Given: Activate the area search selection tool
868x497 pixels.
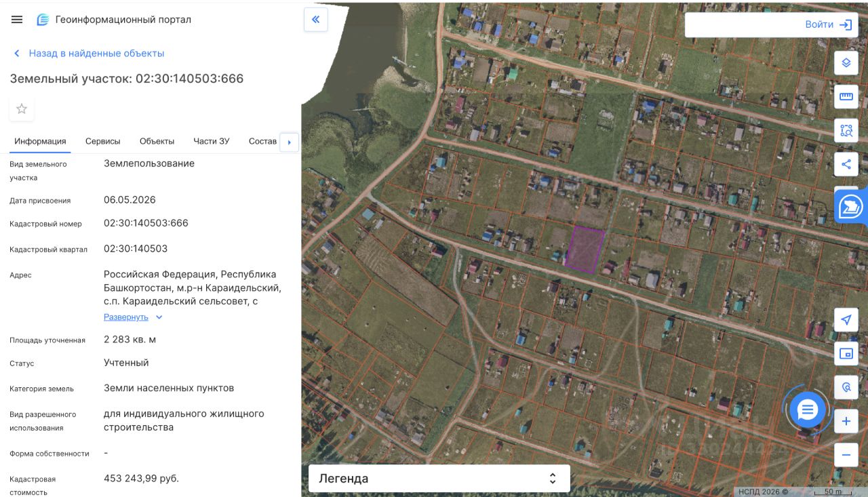Looking at the screenshot, I should tap(846, 130).
